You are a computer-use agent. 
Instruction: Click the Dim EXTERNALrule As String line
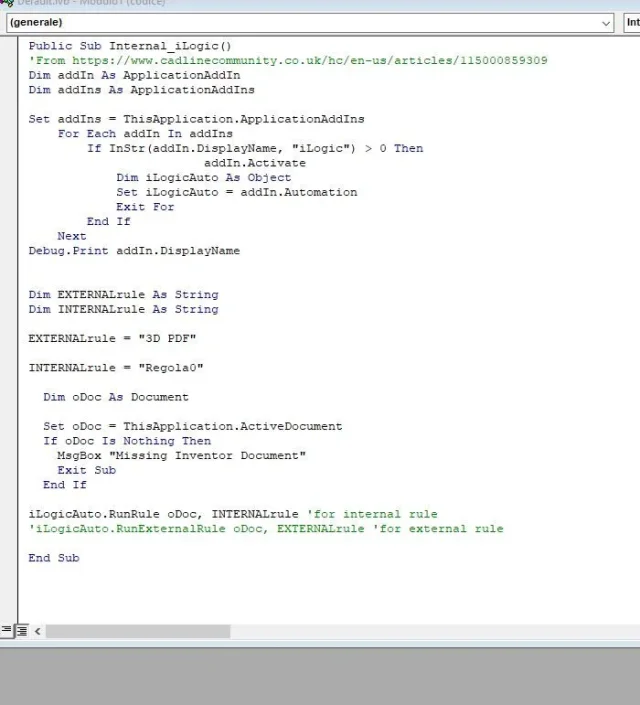(x=124, y=294)
